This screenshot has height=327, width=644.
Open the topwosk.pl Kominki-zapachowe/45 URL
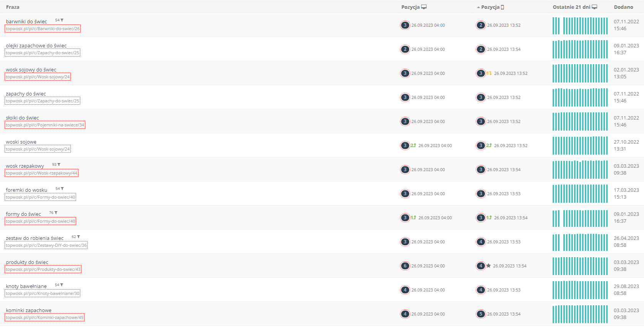tap(44, 317)
